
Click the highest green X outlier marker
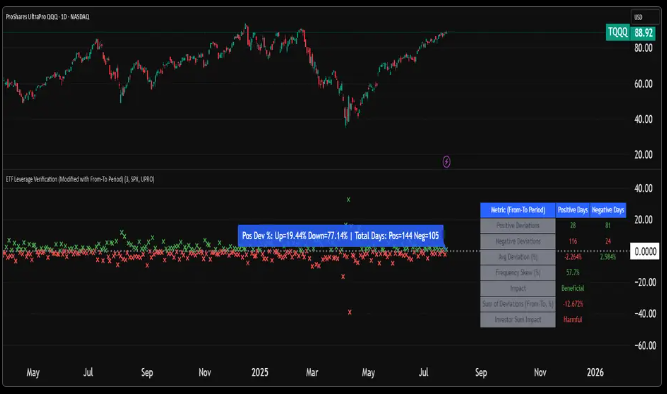[x=348, y=200]
